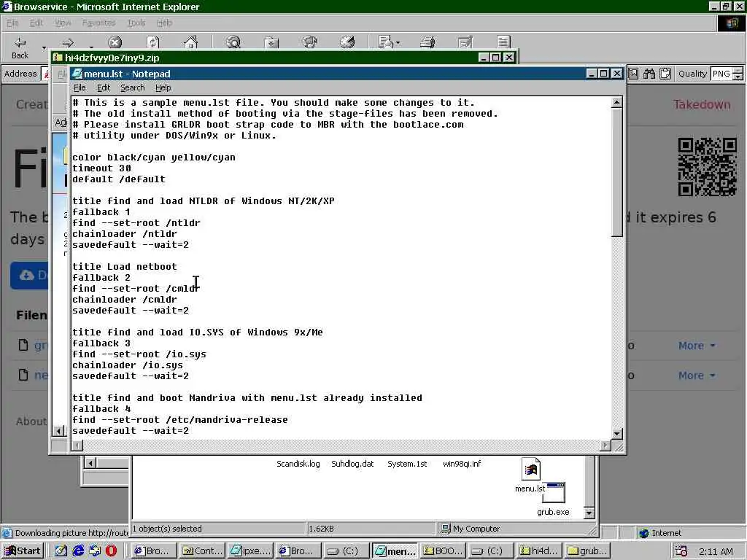Click Notepad vertical scrollbar down arrow
Image resolution: width=747 pixels, height=560 pixels.
pyautogui.click(x=617, y=433)
